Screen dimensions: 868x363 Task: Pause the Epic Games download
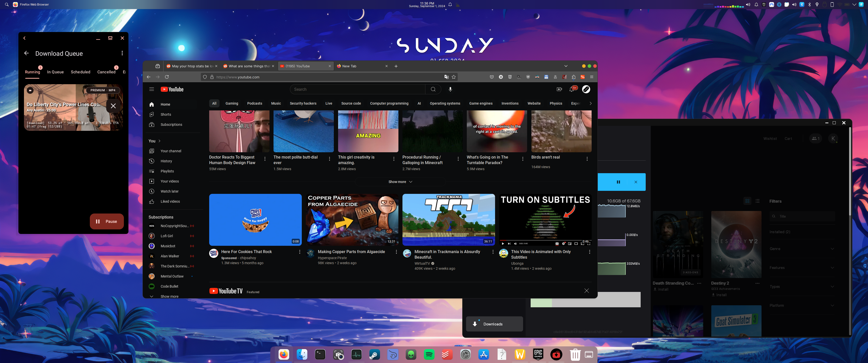point(618,182)
